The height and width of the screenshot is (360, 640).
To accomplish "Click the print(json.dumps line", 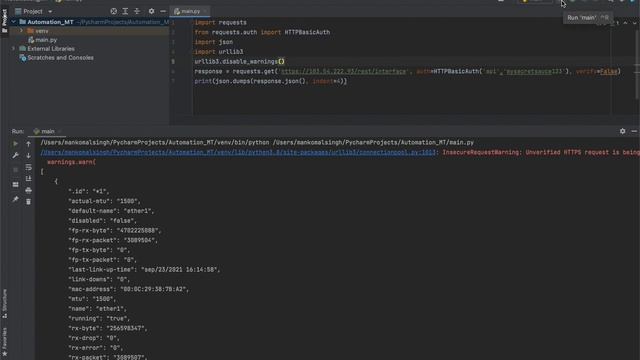I will tap(271, 81).
